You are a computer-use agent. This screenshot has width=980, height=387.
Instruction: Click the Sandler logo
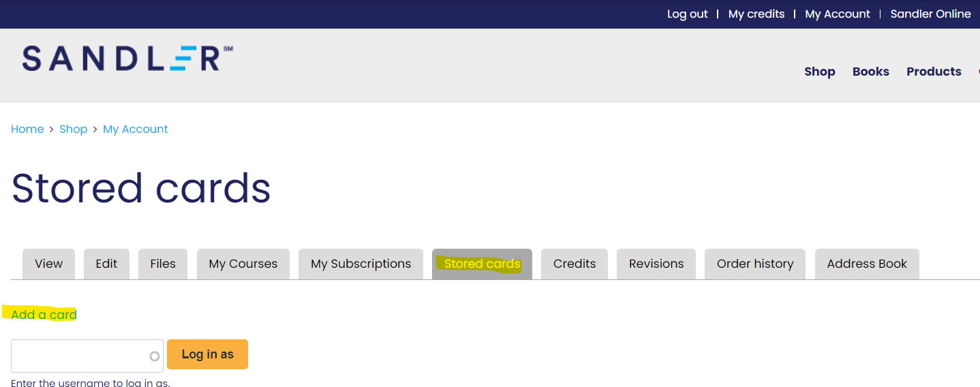(127, 59)
